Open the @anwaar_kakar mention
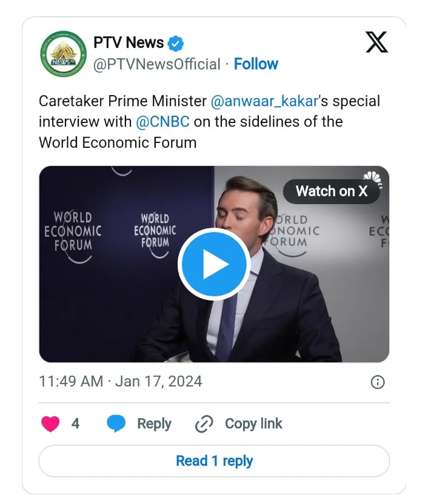The image size is (428, 504). 264,101
